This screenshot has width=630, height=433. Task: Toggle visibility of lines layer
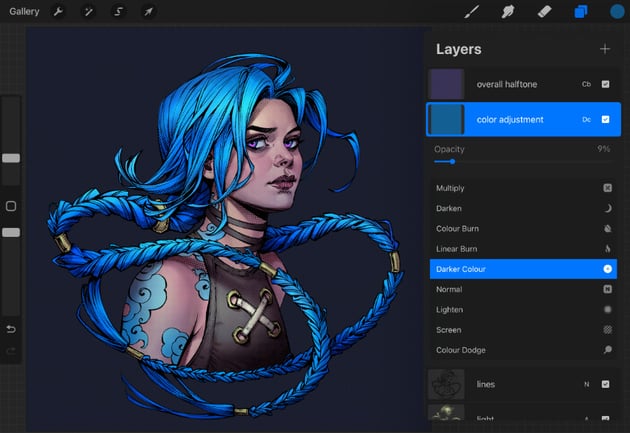[x=605, y=384]
